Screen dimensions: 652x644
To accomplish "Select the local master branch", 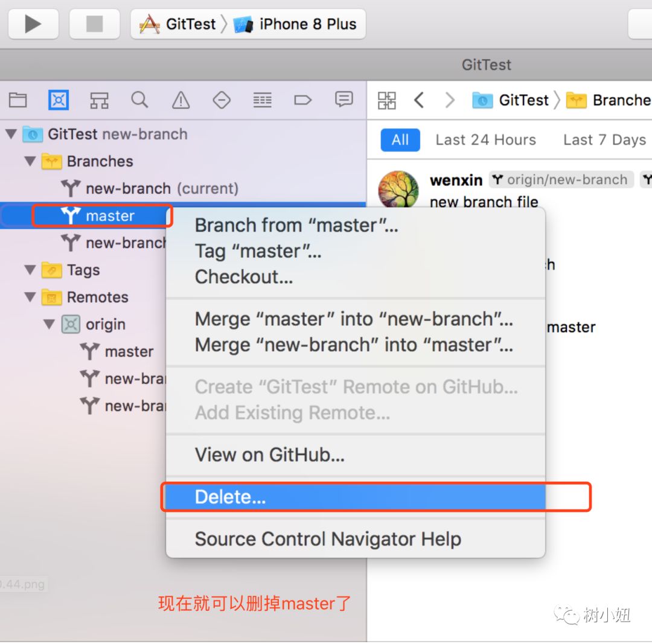I will 83,215.
